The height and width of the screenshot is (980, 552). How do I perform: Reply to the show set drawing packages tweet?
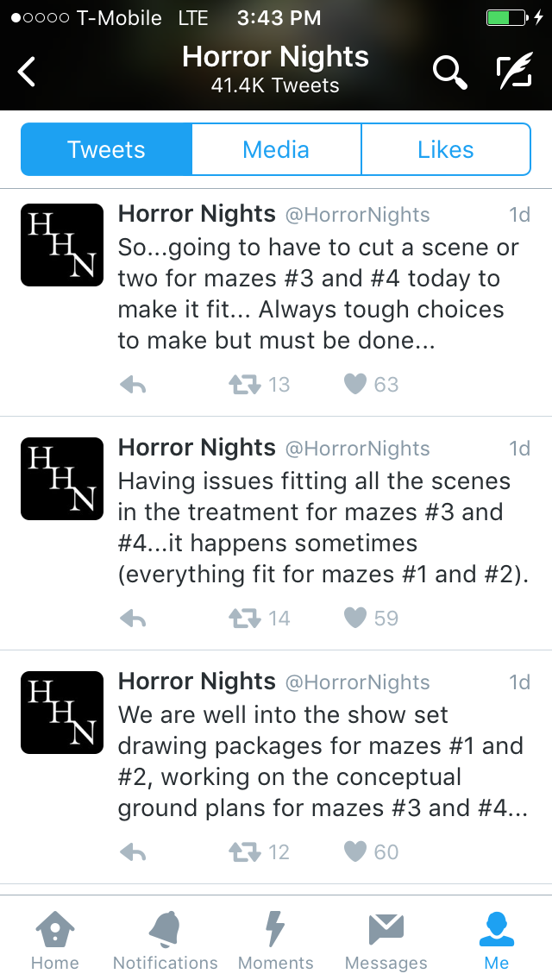click(133, 852)
